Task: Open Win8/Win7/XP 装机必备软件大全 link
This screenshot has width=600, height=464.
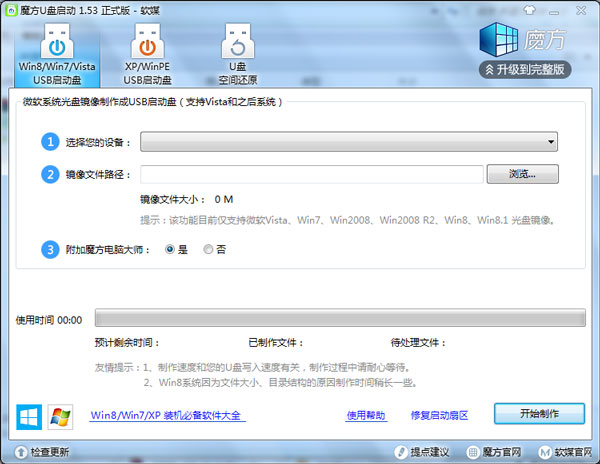Action: tap(166, 415)
